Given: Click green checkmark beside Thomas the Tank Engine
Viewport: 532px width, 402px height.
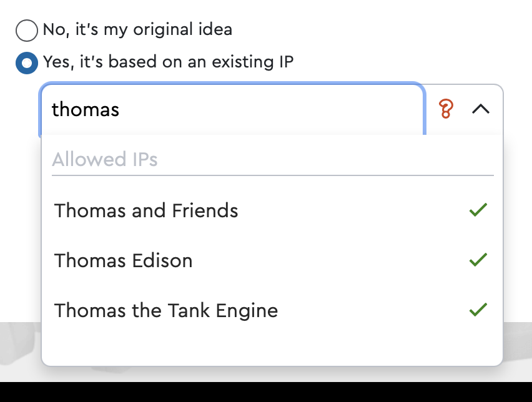Looking at the screenshot, I should (478, 310).
